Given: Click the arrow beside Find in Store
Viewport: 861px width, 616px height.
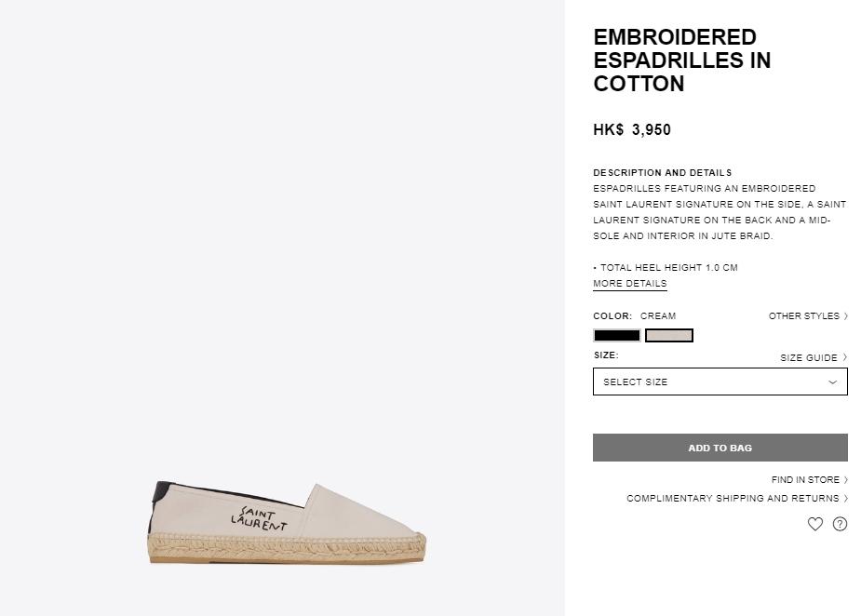Looking at the screenshot, I should (x=845, y=480).
